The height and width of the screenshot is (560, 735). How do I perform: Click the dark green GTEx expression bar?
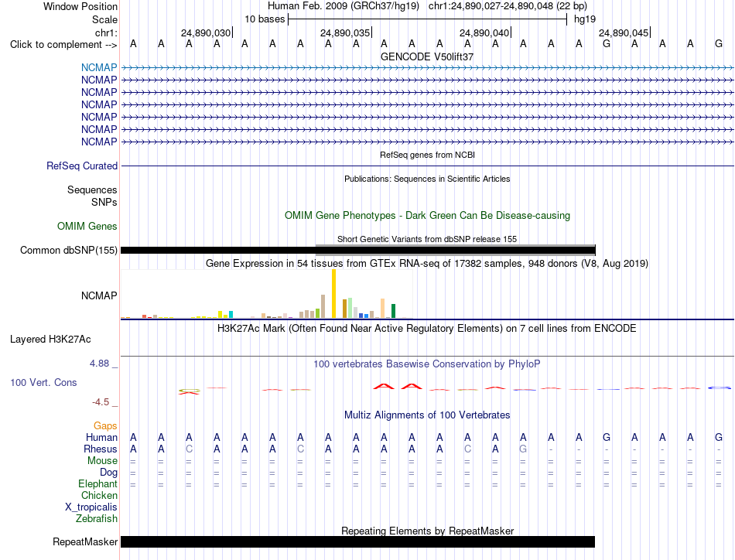(393, 311)
